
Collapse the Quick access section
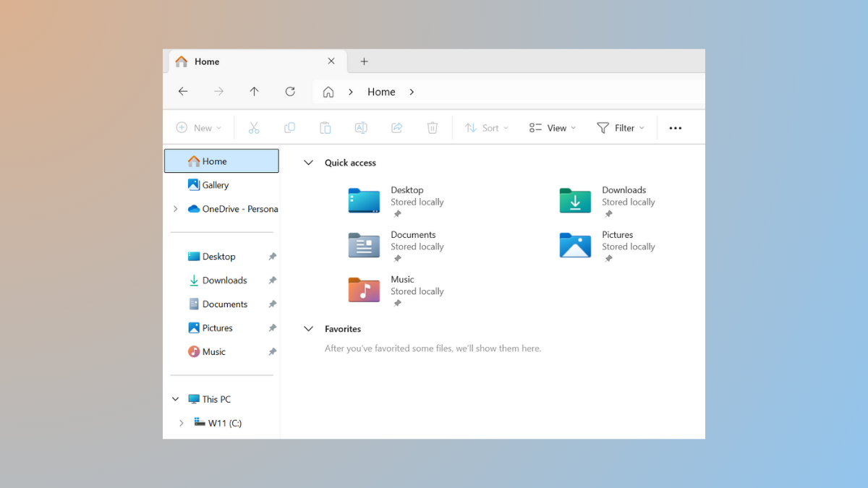pos(309,162)
